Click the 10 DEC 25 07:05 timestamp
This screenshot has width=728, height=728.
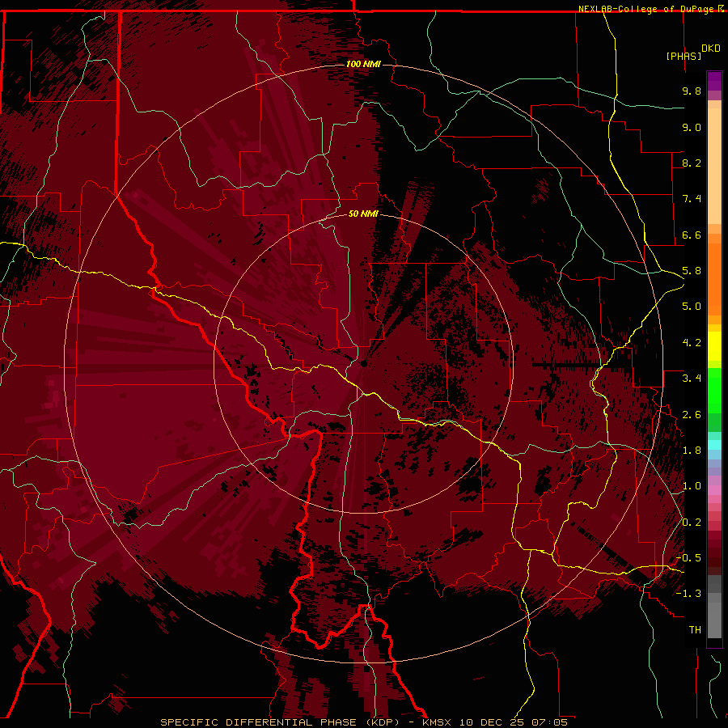point(514,722)
